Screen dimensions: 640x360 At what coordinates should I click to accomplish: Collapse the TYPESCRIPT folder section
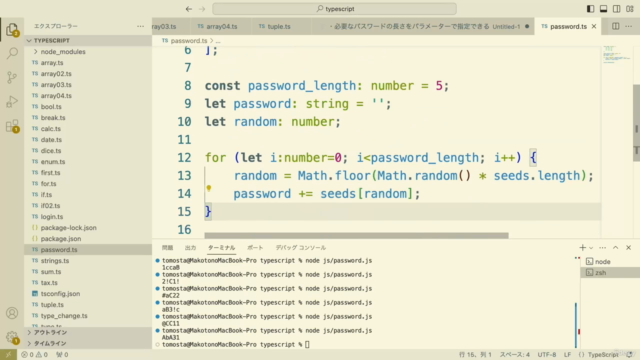[x=88, y=40]
